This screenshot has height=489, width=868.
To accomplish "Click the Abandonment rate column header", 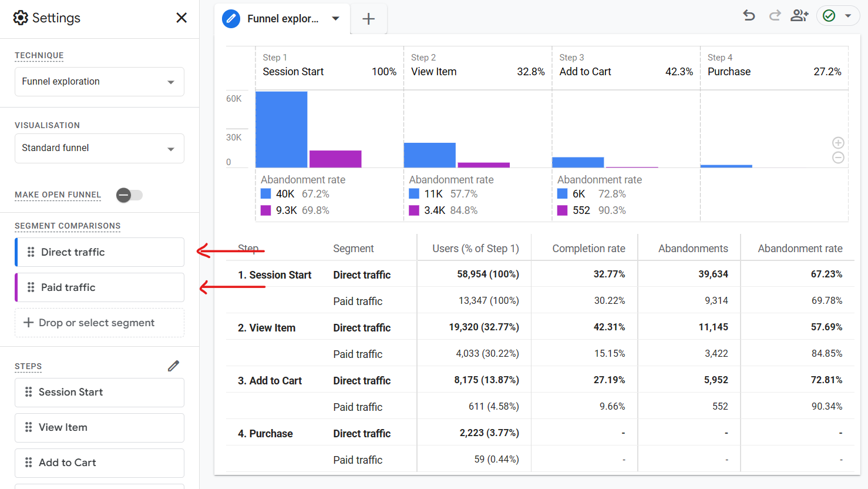I will [800, 249].
